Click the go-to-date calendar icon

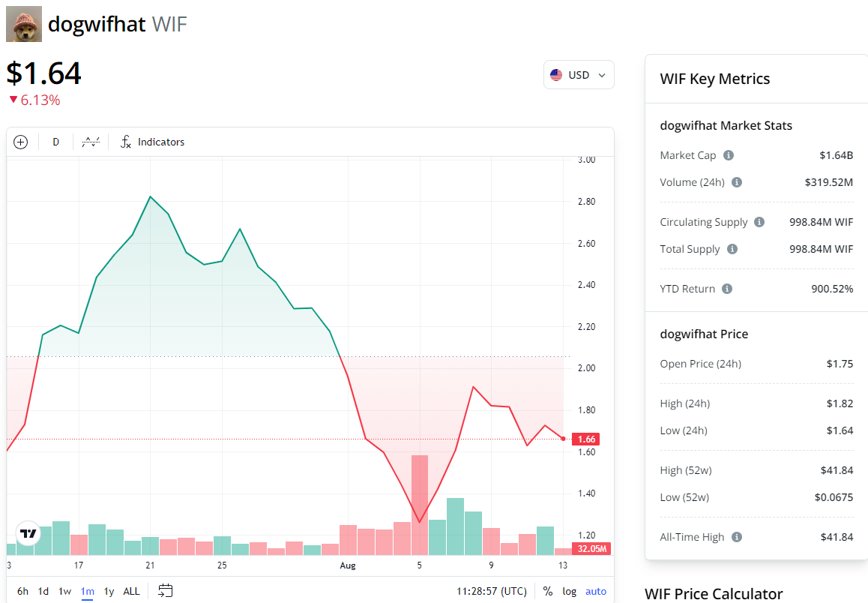(x=166, y=591)
